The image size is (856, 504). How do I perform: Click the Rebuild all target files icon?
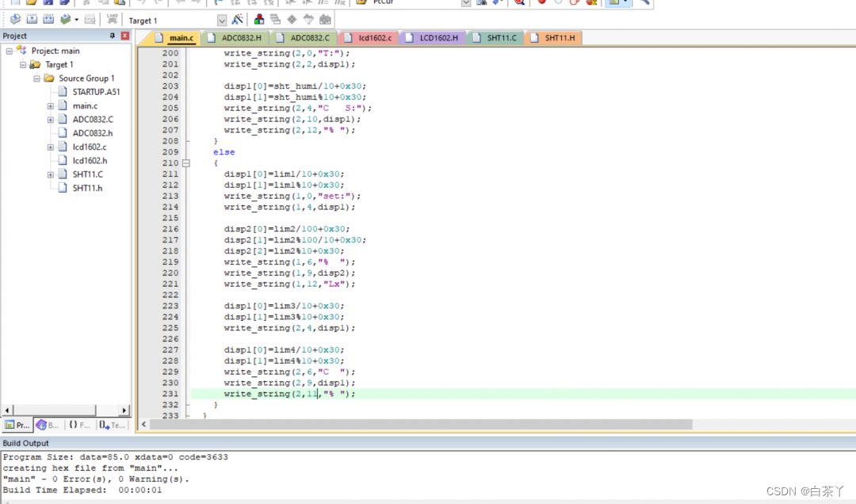point(48,20)
